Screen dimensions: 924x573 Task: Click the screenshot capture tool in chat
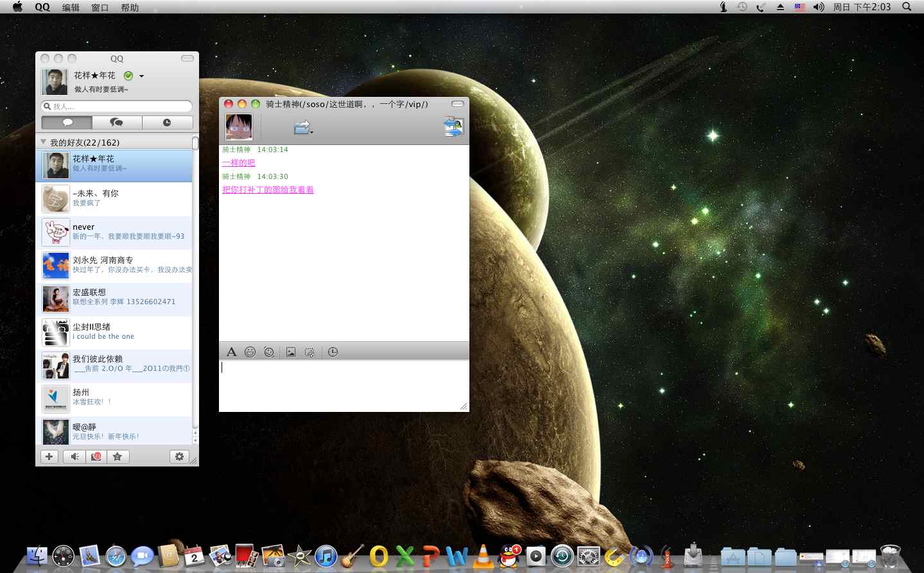tap(309, 352)
